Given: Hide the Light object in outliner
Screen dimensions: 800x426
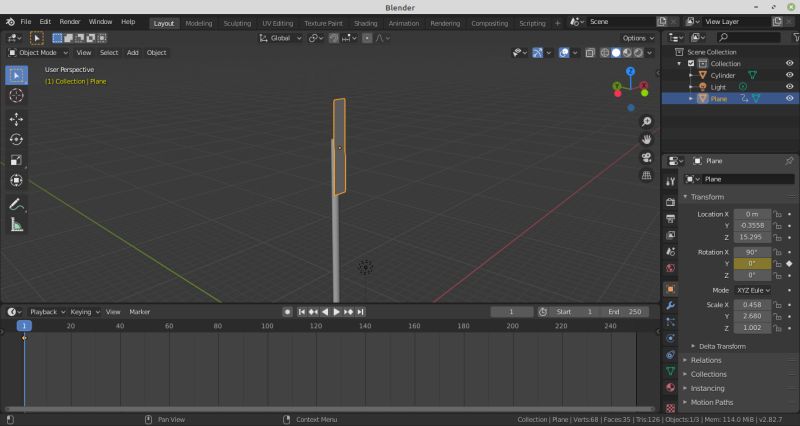Looking at the screenshot, I should (789, 87).
